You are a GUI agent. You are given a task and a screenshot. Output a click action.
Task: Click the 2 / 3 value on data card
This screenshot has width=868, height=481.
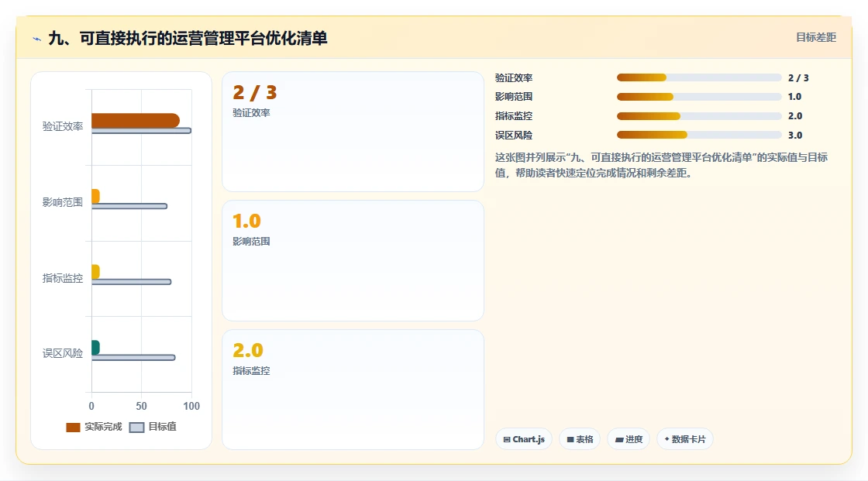click(x=255, y=92)
